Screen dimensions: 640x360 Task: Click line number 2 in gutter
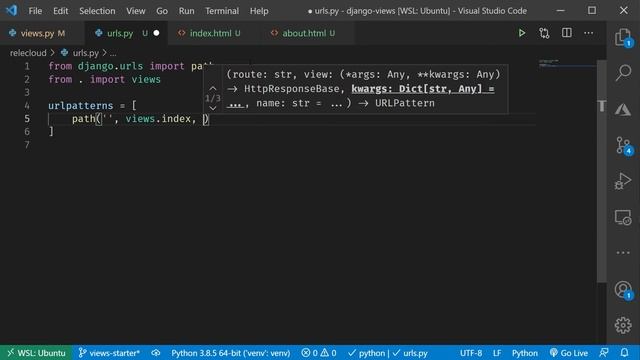pos(27,79)
